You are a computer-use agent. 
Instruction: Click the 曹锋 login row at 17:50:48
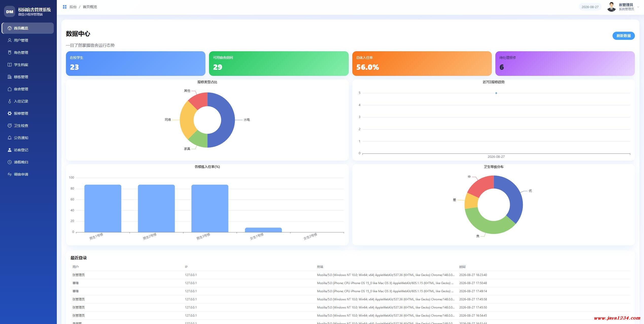pyautogui.click(x=350, y=283)
